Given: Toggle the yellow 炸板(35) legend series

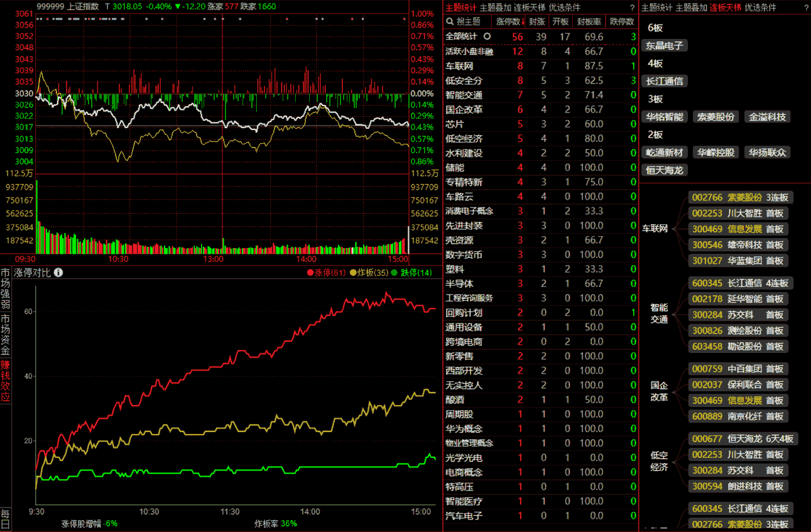Looking at the screenshot, I should click(x=369, y=273).
